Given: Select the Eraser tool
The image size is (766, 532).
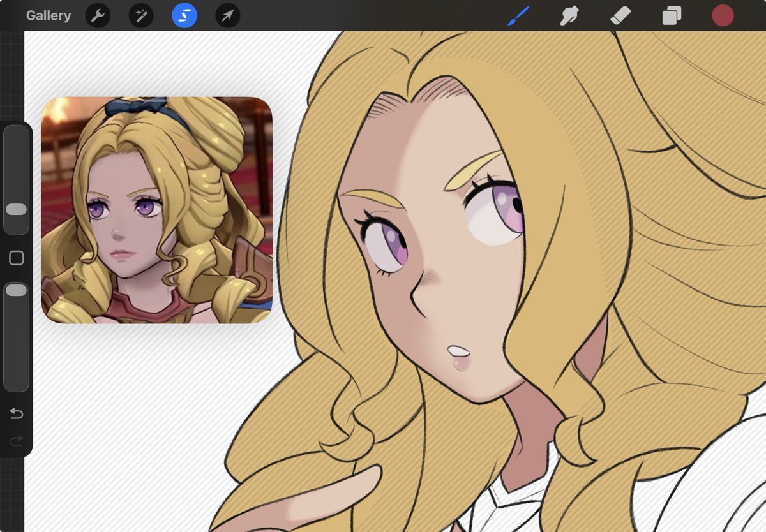Looking at the screenshot, I should click(620, 15).
